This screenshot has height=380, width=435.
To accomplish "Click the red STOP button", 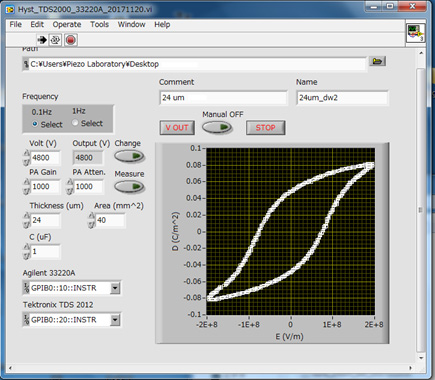I will [x=266, y=128].
